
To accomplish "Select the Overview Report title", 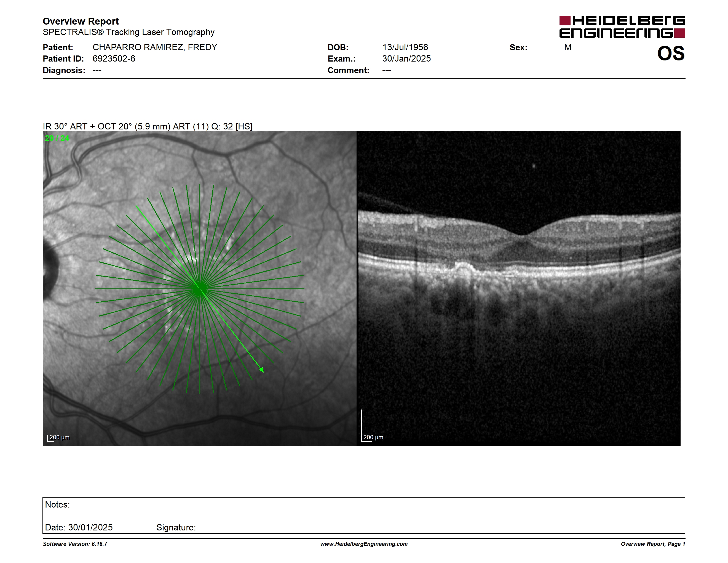I will 81,21.
